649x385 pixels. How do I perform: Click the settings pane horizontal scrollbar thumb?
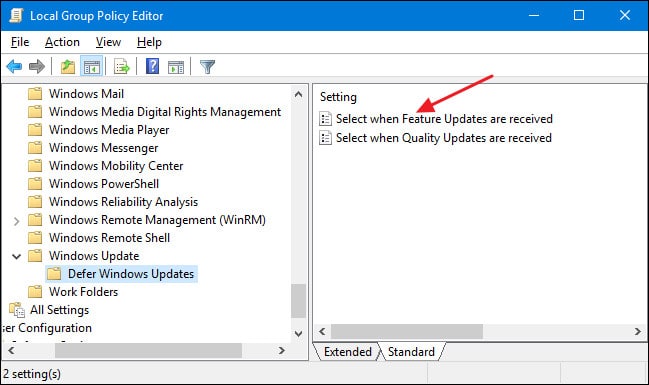click(x=407, y=332)
